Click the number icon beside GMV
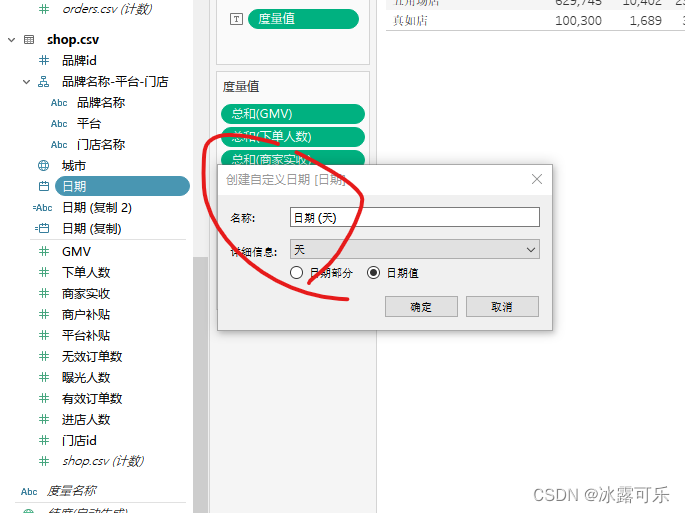This screenshot has height=513, width=685. pos(44,251)
